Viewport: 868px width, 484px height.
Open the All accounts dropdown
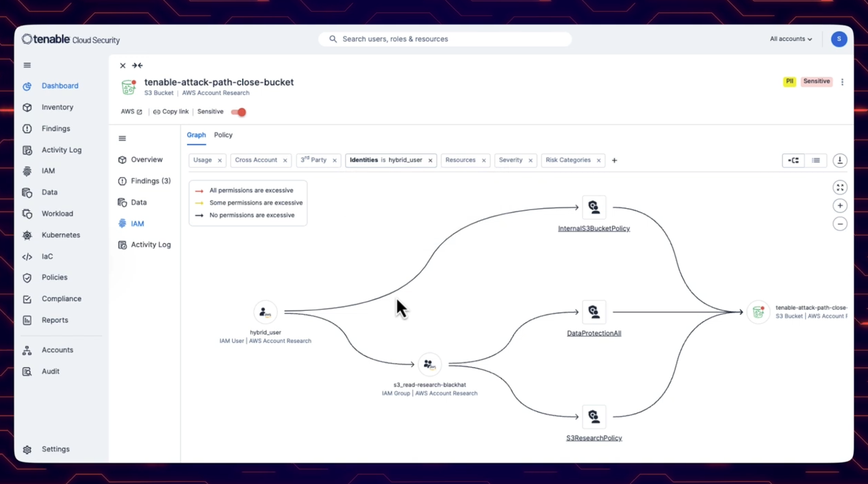791,39
